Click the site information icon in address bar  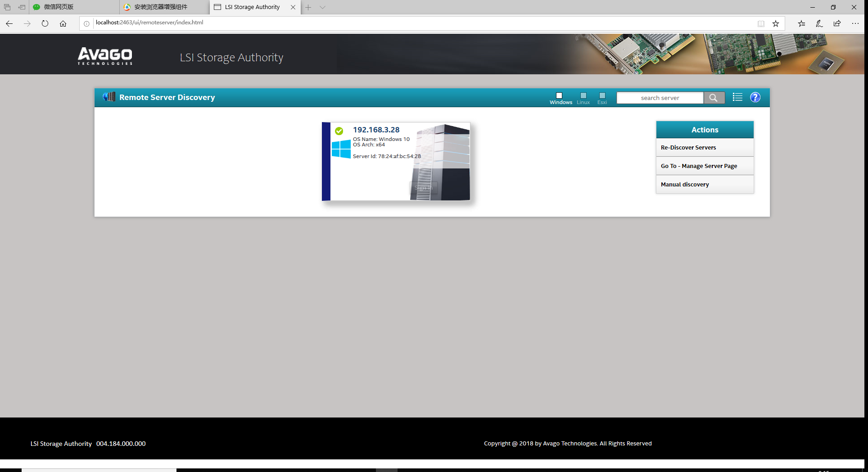[86, 23]
